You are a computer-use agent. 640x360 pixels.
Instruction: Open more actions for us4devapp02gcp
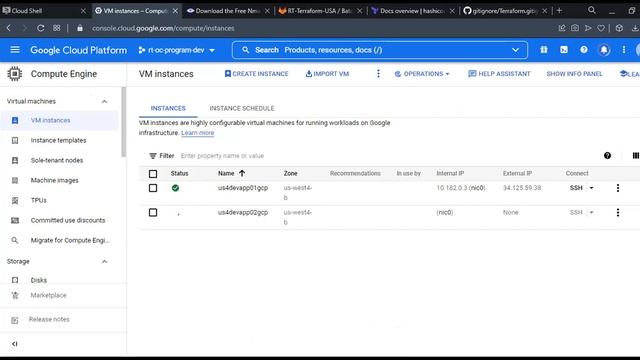(x=618, y=212)
